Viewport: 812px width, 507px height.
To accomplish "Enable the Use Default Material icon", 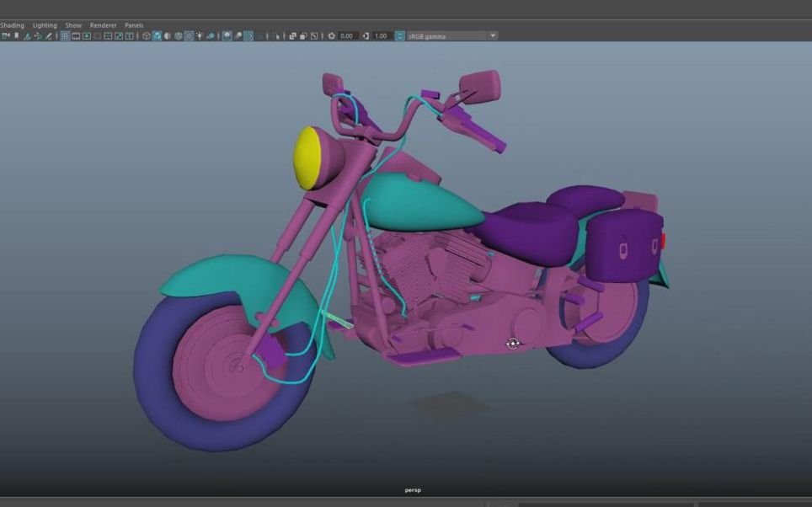I will tap(167, 36).
